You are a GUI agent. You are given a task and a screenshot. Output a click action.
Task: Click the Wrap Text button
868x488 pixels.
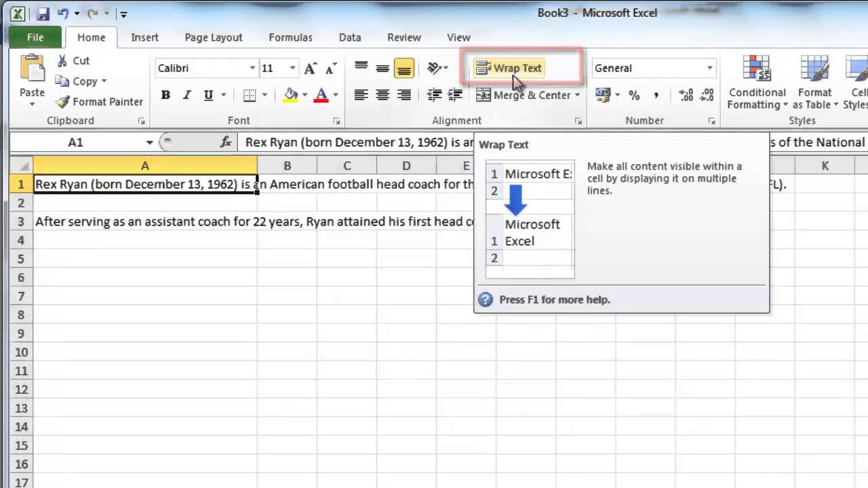[509, 68]
